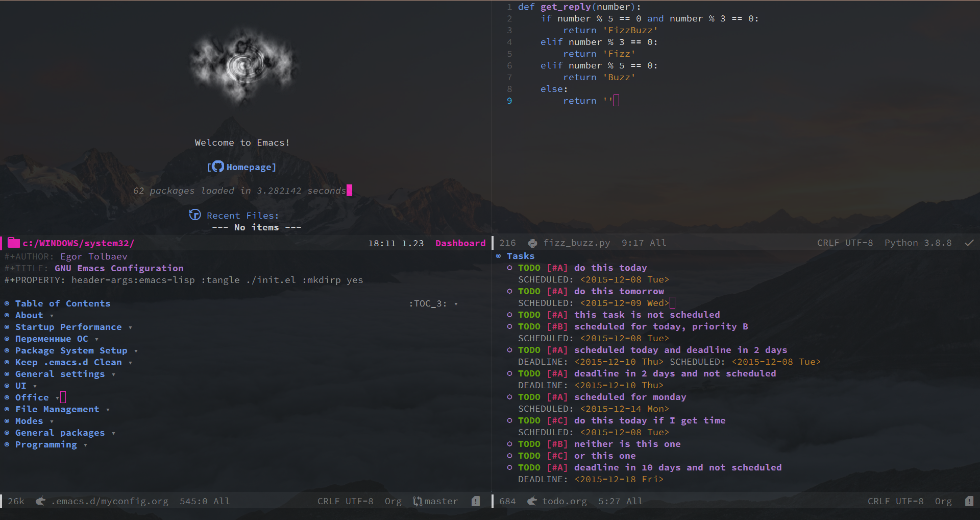
Task: Click the pink folder icon in Dashboard modeline
Action: (14, 243)
